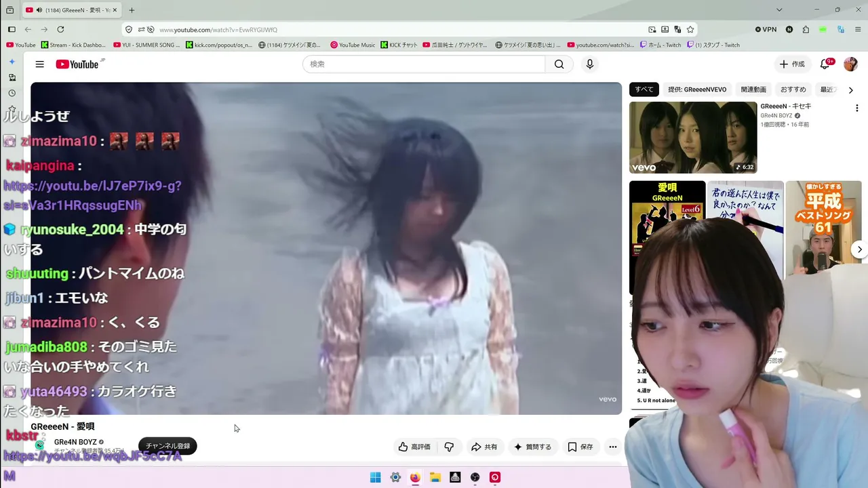Open GRe4N BOYZ channel link
The image size is (868, 488).
coord(75,442)
